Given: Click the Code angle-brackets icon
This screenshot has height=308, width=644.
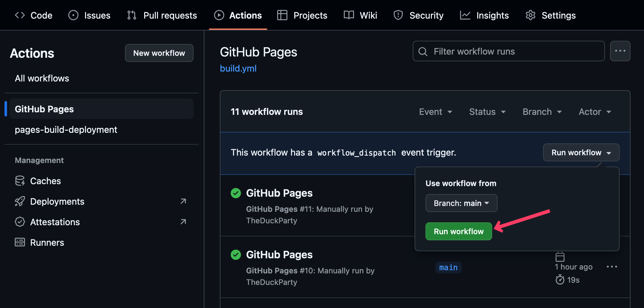Looking at the screenshot, I should 20,15.
